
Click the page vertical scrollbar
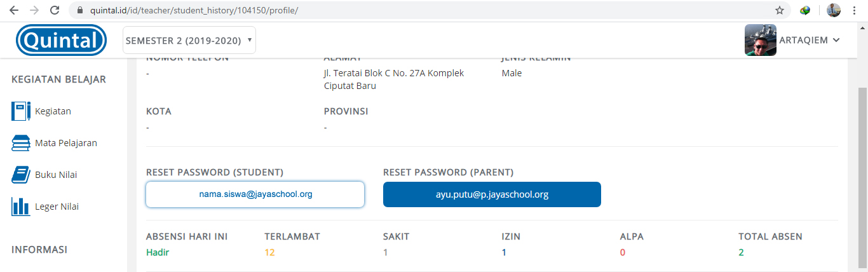862,178
